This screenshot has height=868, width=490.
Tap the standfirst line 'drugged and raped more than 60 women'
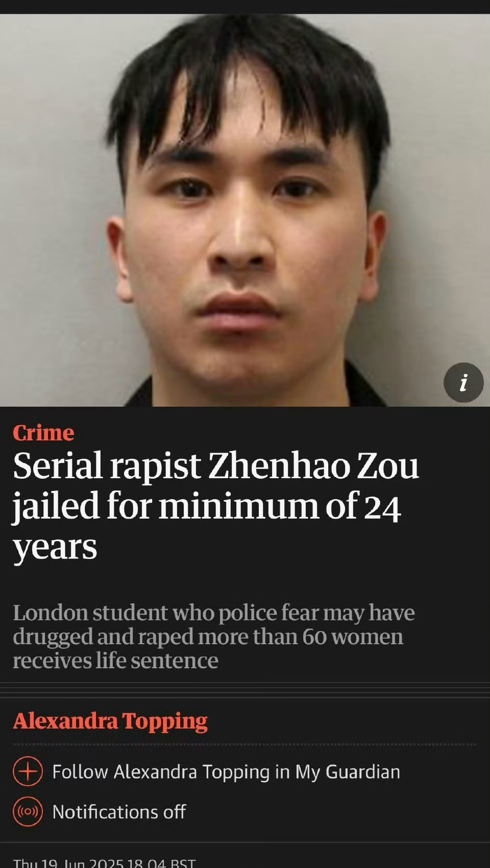pyautogui.click(x=208, y=637)
